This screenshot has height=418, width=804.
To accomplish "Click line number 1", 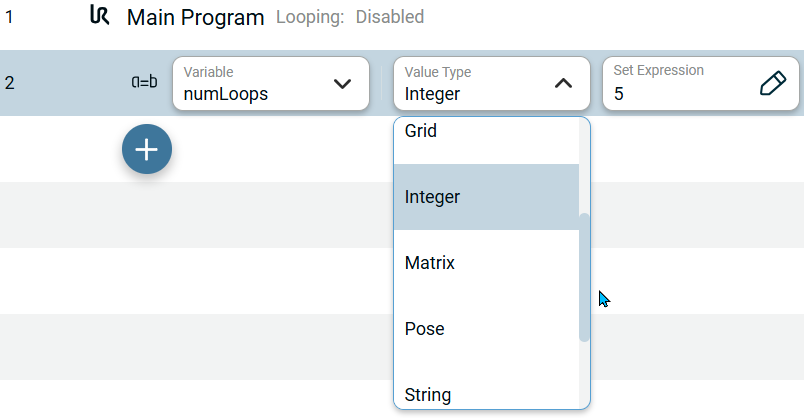I will click(x=10, y=17).
